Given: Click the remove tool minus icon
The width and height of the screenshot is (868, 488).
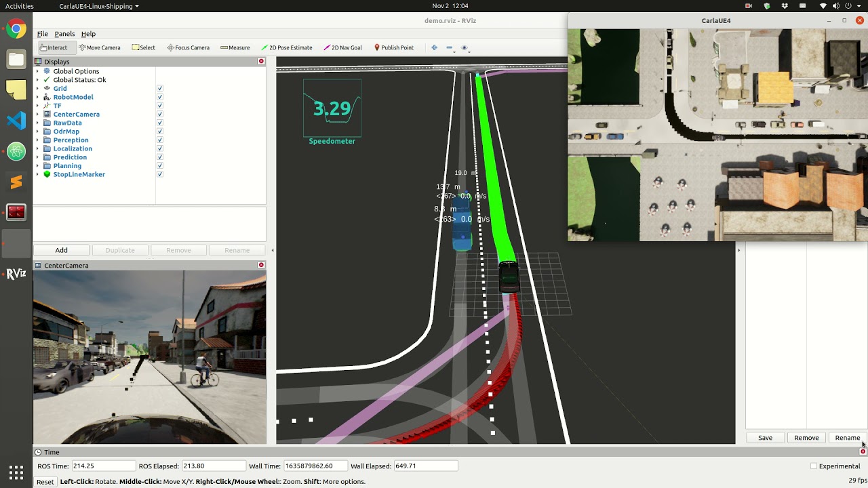Looking at the screenshot, I should (x=449, y=47).
